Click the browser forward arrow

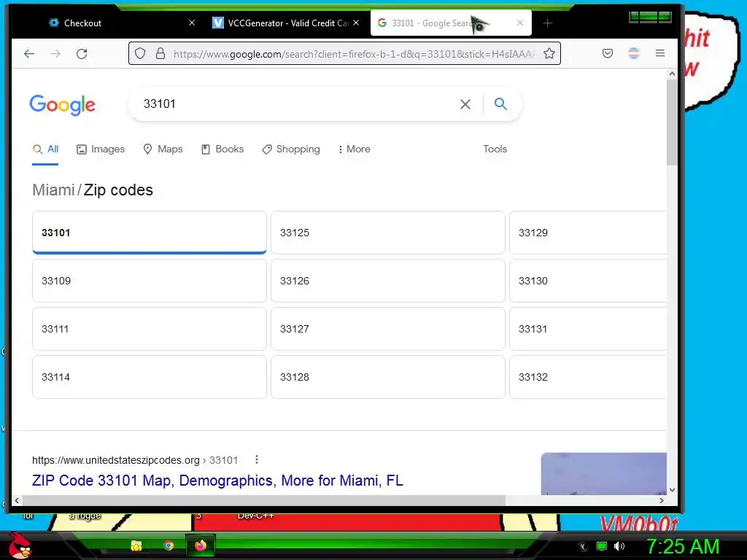(55, 54)
